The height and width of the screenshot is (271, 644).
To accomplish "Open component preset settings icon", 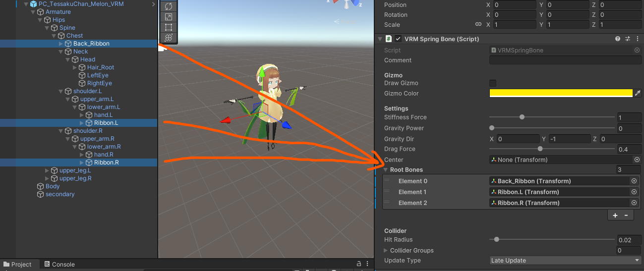I will click(x=627, y=39).
